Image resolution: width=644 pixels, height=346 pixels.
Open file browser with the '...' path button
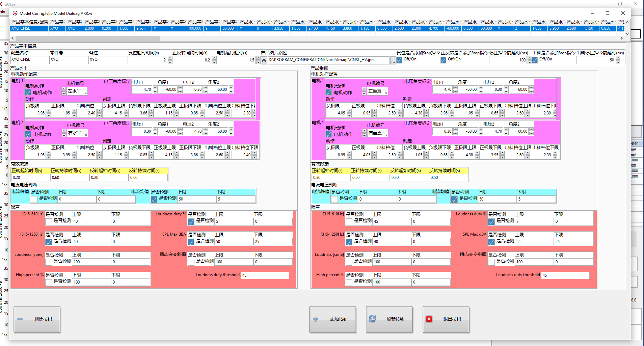click(393, 60)
